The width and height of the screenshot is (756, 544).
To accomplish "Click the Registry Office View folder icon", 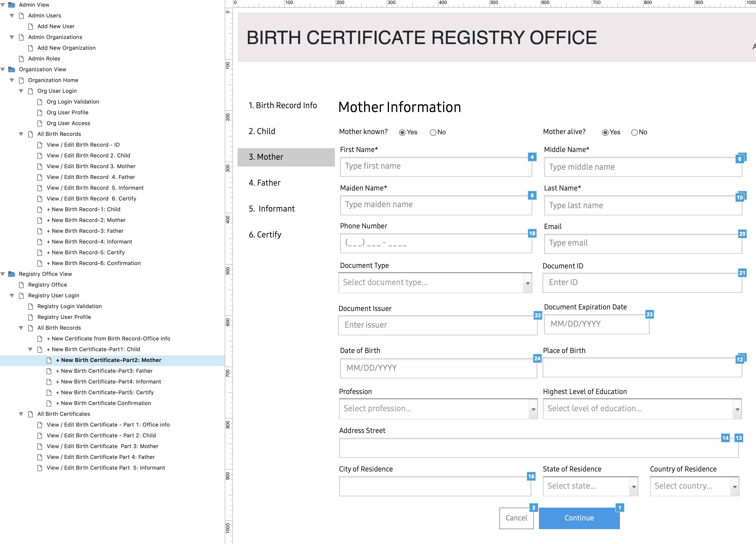I will point(12,274).
